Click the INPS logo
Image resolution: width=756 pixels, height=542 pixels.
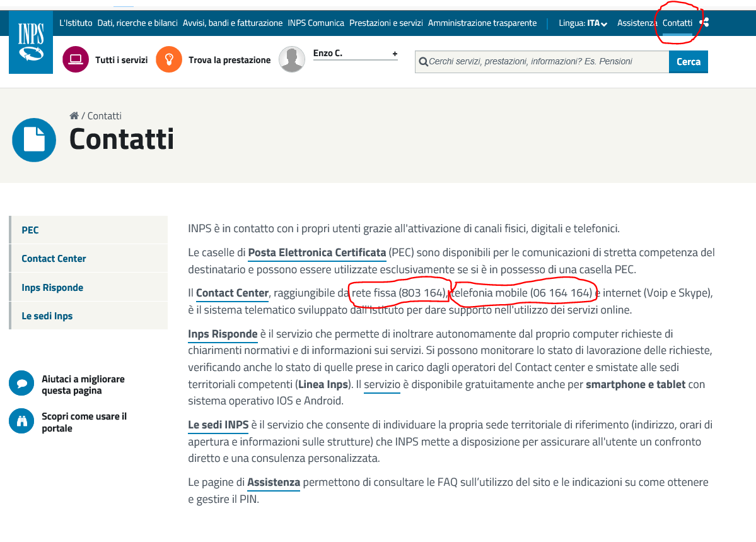[31, 42]
